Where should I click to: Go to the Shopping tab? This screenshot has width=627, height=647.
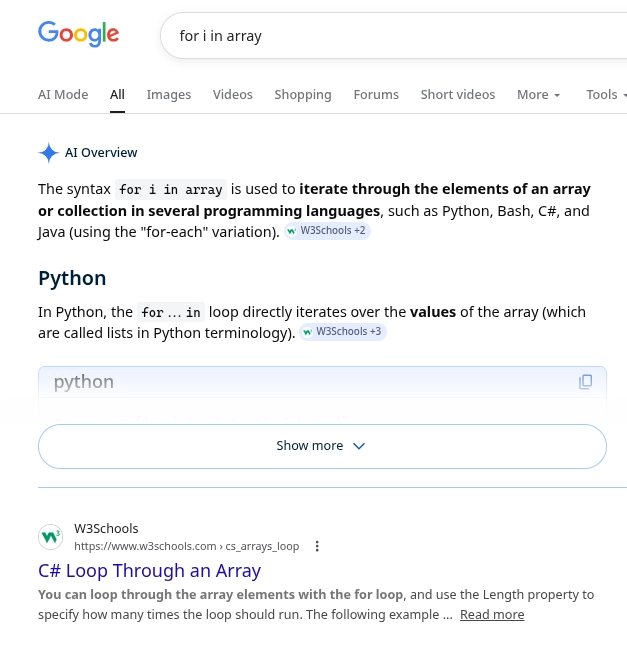pos(302,95)
